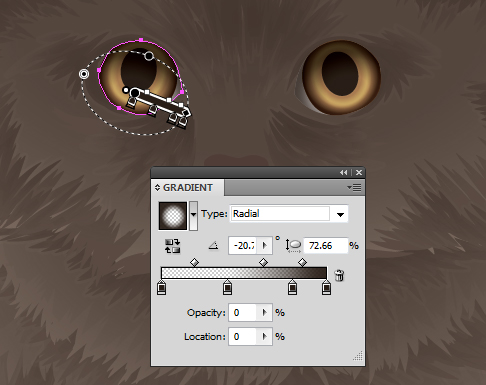
Task: Click the gradient angle icon
Action: click(x=213, y=246)
